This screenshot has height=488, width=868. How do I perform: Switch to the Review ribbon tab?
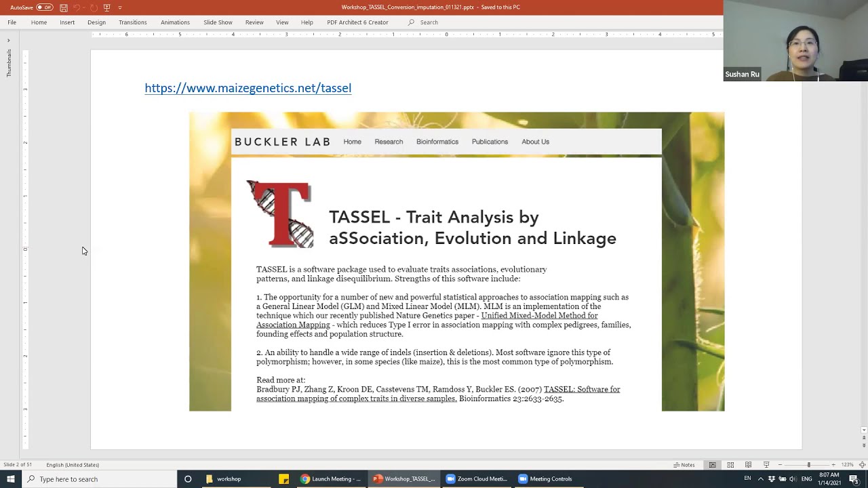coord(254,22)
